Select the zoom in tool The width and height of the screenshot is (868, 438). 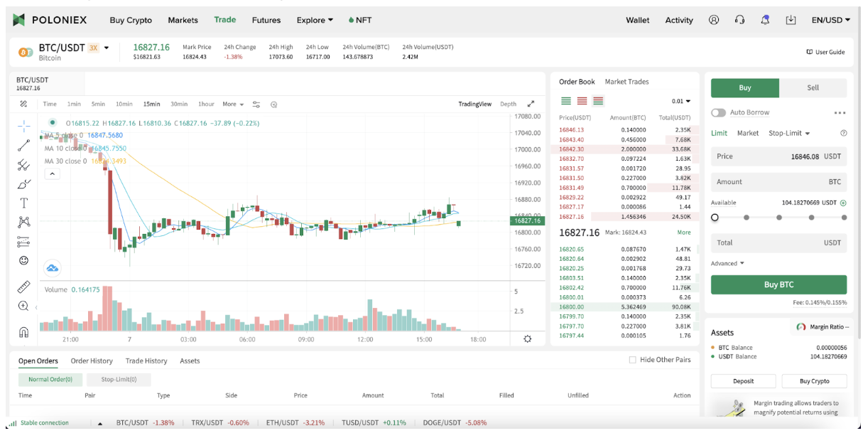coord(23,306)
